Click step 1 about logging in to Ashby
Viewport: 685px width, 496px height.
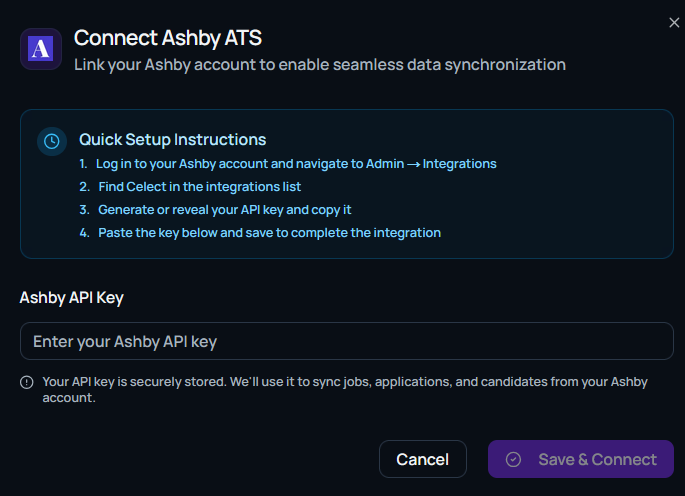[x=296, y=163]
